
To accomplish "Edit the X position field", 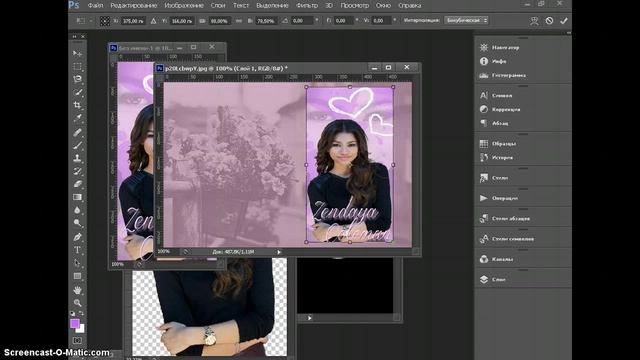I will tap(133, 21).
